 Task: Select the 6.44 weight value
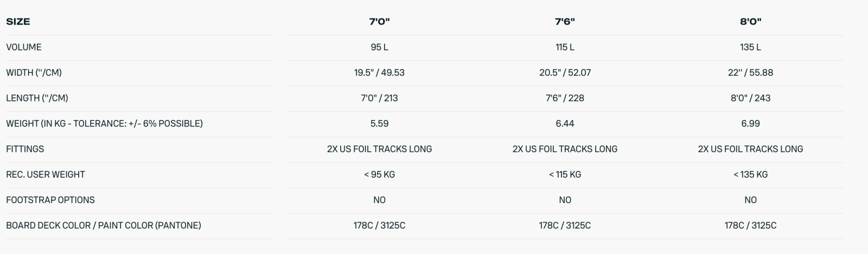(x=565, y=124)
